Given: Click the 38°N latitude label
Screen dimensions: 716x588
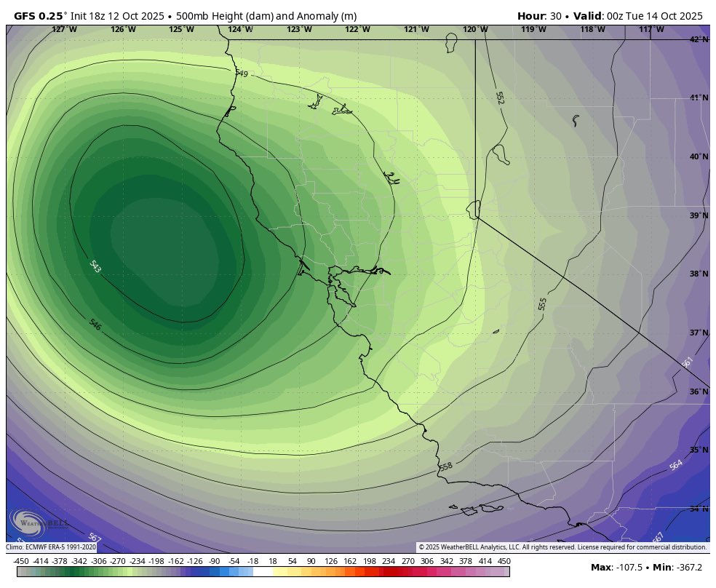Looking at the screenshot, I should [699, 274].
